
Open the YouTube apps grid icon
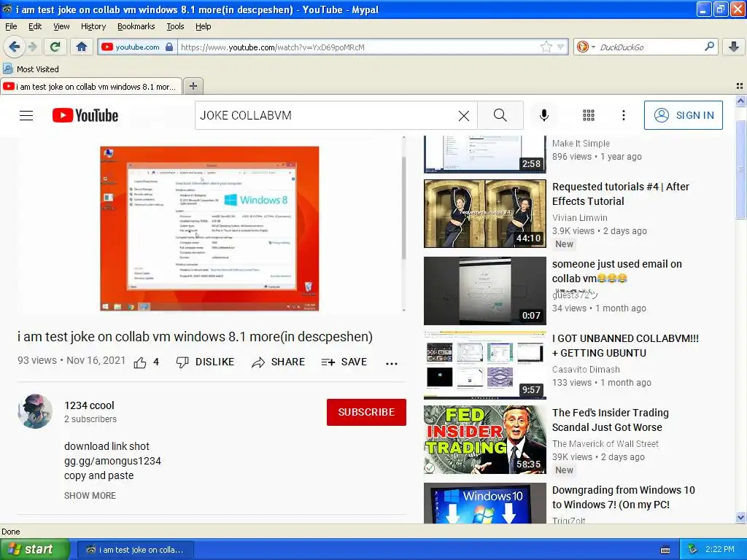(x=589, y=115)
